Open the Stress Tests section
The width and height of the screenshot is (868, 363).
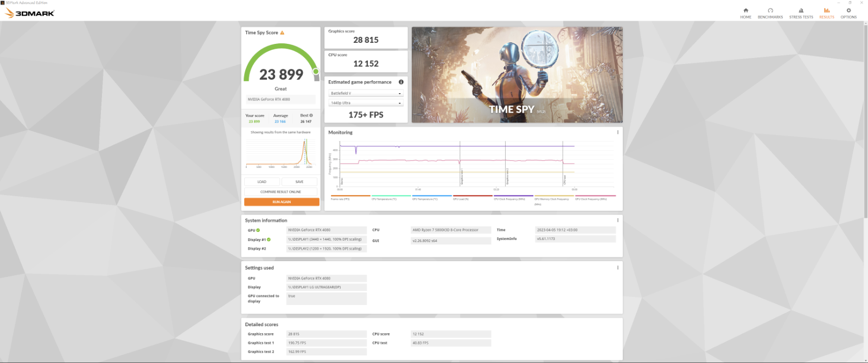(x=801, y=13)
